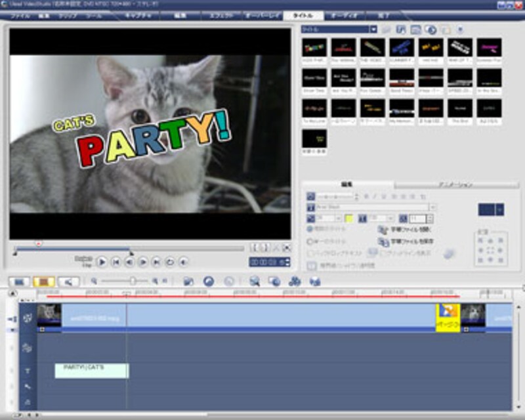
Task: Select the Multiple titles radio button
Action: (310, 230)
